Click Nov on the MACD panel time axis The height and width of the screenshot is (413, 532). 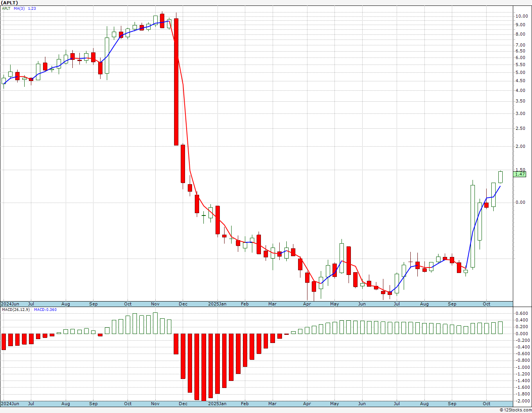point(155,404)
